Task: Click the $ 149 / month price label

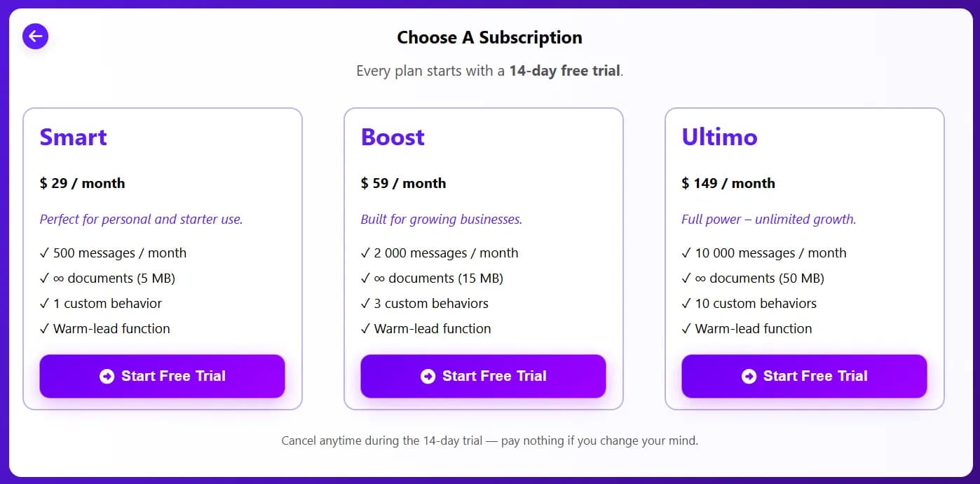Action: pos(728,183)
